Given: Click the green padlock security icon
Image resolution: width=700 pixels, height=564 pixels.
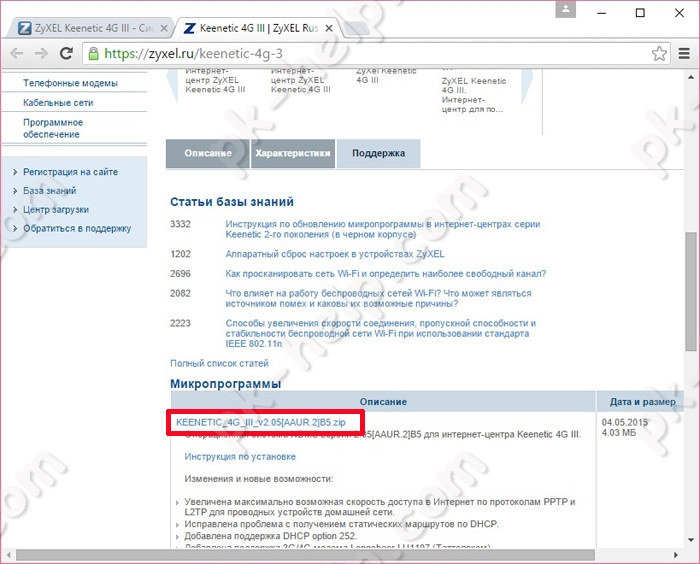Looking at the screenshot, I should (x=93, y=54).
